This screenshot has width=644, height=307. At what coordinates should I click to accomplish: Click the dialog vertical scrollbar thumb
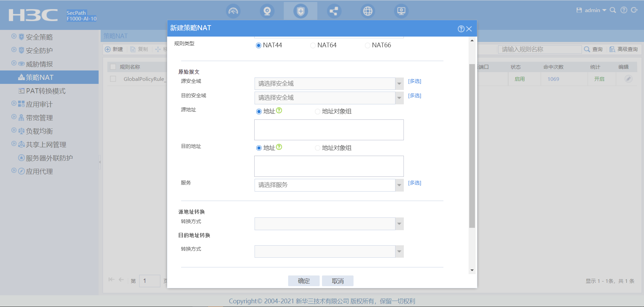coord(472,146)
